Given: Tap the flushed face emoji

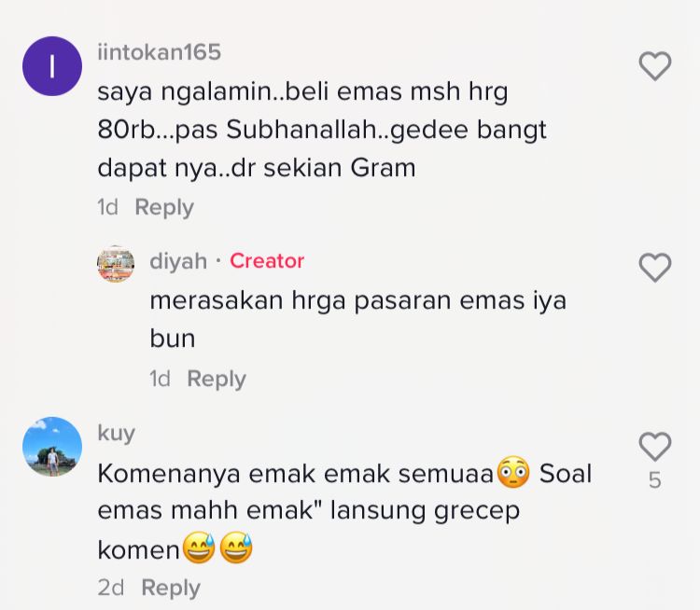Looking at the screenshot, I should (513, 473).
